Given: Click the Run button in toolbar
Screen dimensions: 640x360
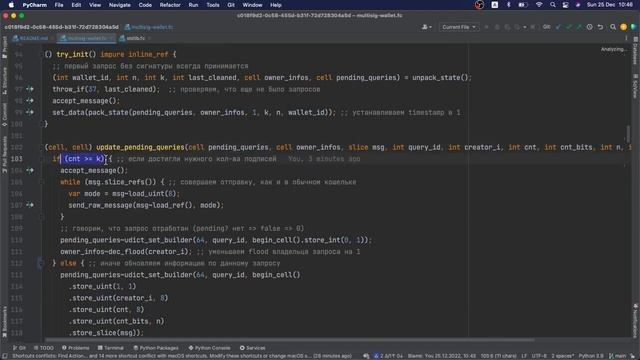Looking at the screenshot, I should click(486, 27).
